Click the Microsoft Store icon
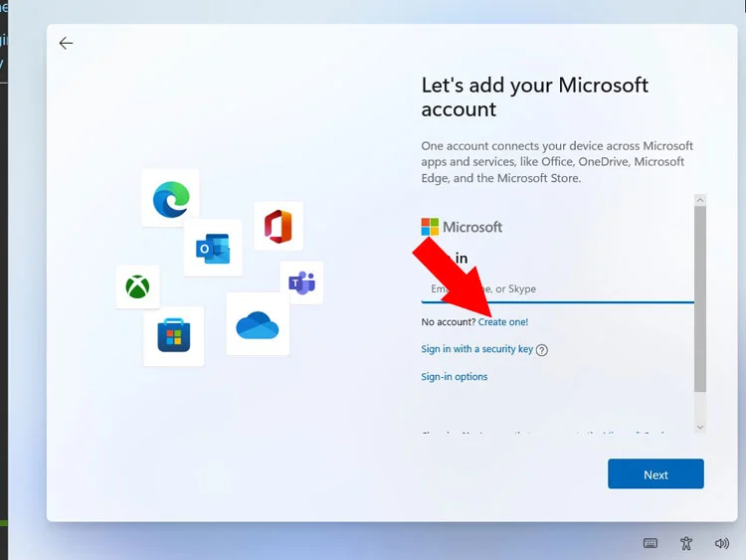 pos(174,336)
